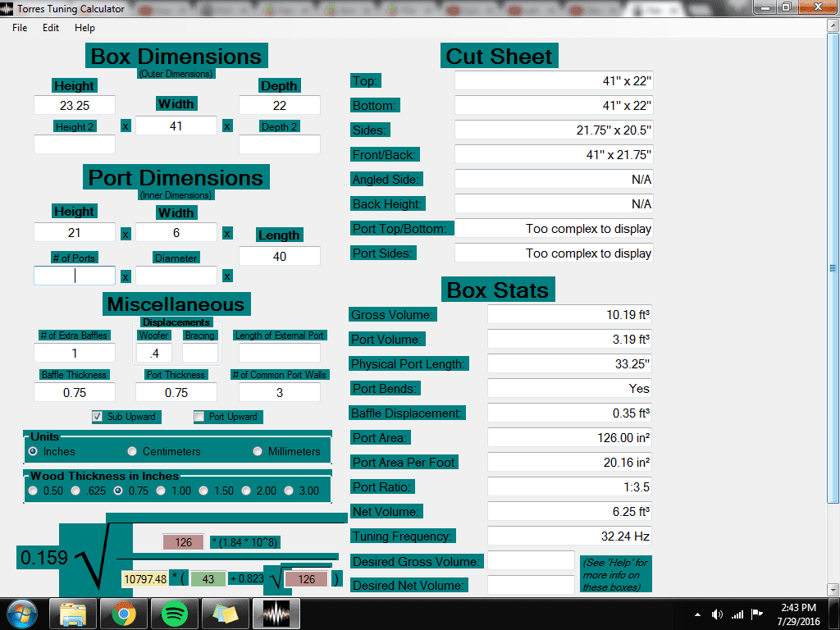Click the port Height field 21
The height and width of the screenshot is (630, 840).
(x=75, y=232)
